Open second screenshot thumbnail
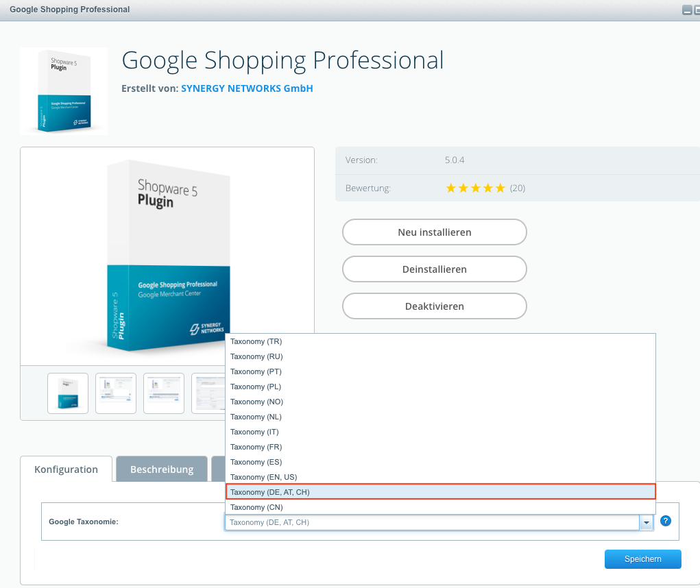The height and width of the screenshot is (588, 700). [x=116, y=393]
